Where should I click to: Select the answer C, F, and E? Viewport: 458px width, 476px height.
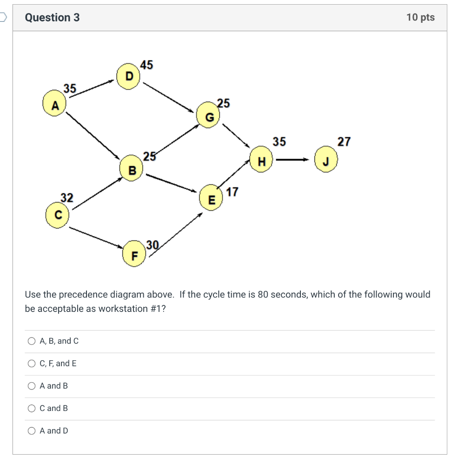pos(31,363)
